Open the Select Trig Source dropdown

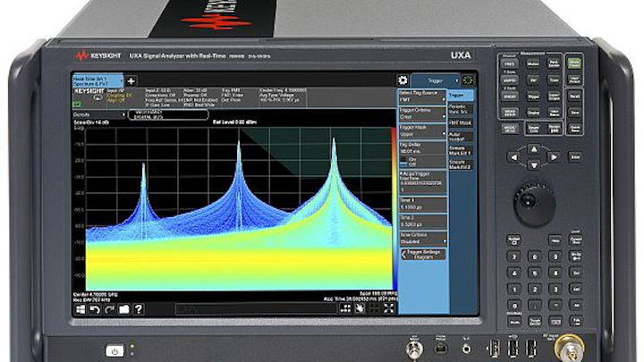422,100
